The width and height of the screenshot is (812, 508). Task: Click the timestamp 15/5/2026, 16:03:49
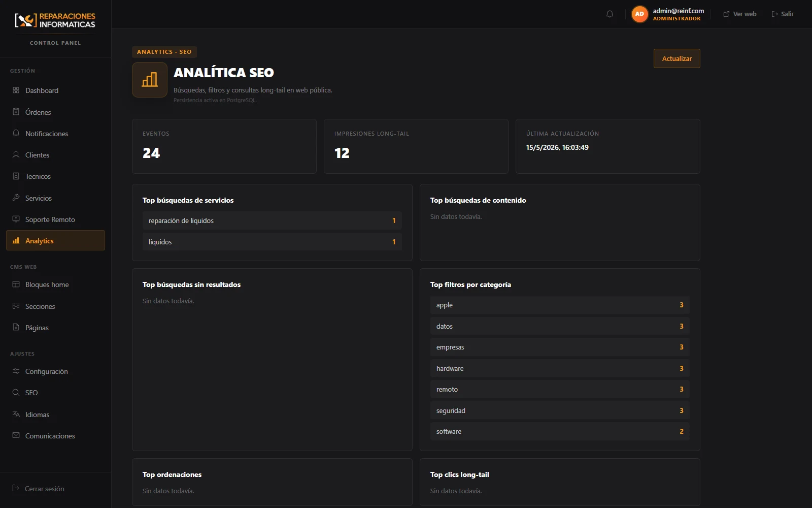557,147
